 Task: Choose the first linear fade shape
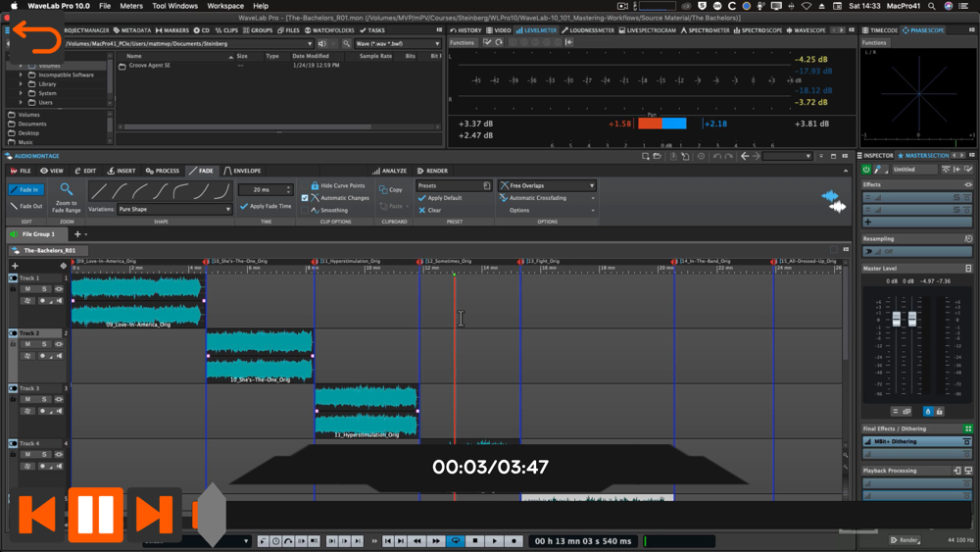pyautogui.click(x=99, y=191)
